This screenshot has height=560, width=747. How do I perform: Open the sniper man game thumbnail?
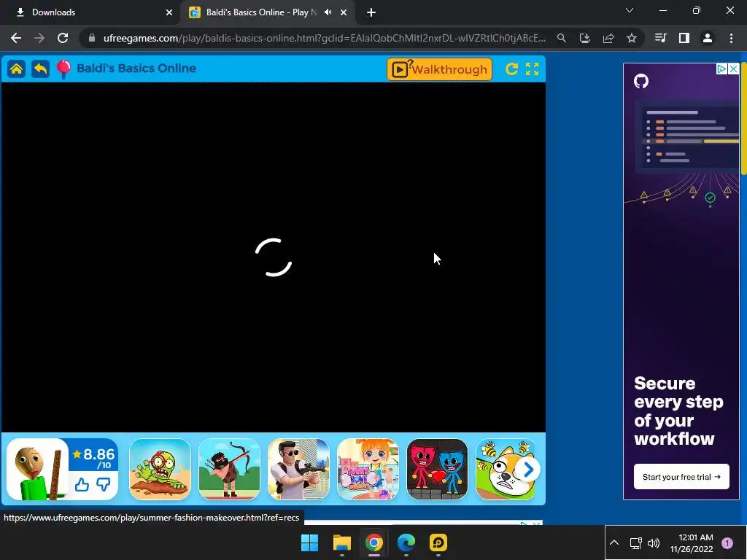pyautogui.click(x=298, y=469)
